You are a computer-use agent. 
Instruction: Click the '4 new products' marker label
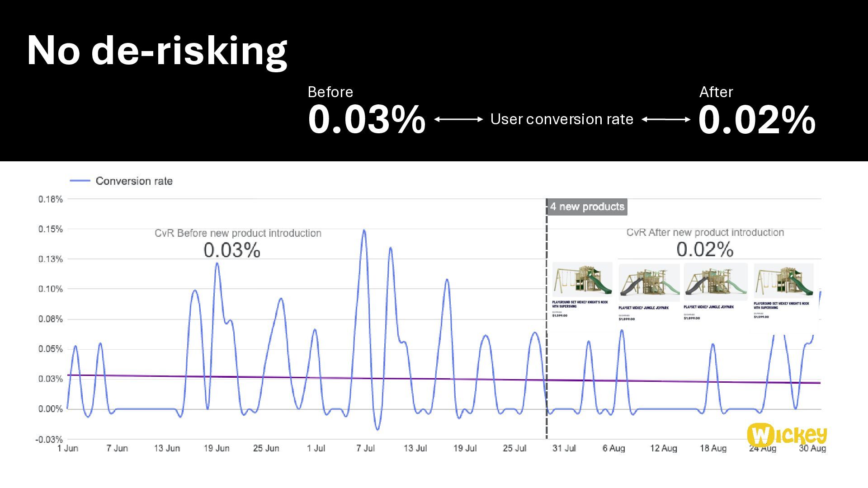(587, 207)
